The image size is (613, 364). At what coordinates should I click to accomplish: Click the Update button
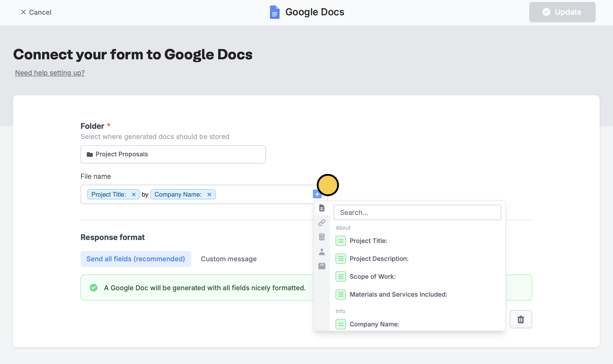click(x=562, y=12)
